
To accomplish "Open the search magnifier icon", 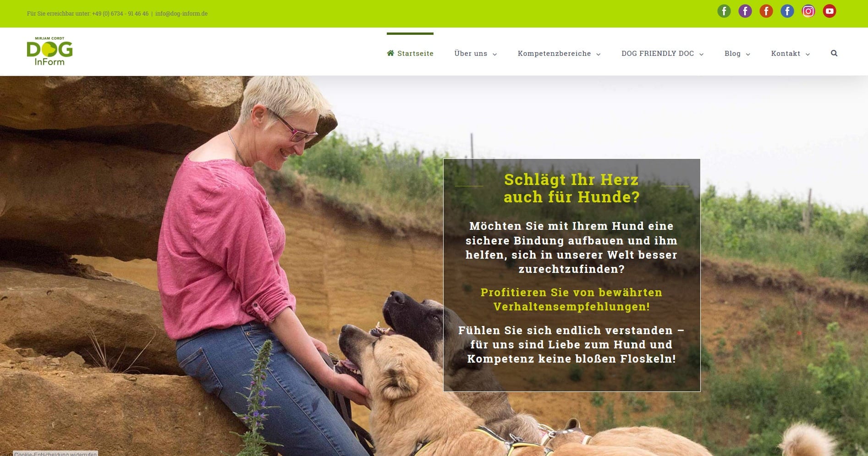I will pyautogui.click(x=834, y=53).
